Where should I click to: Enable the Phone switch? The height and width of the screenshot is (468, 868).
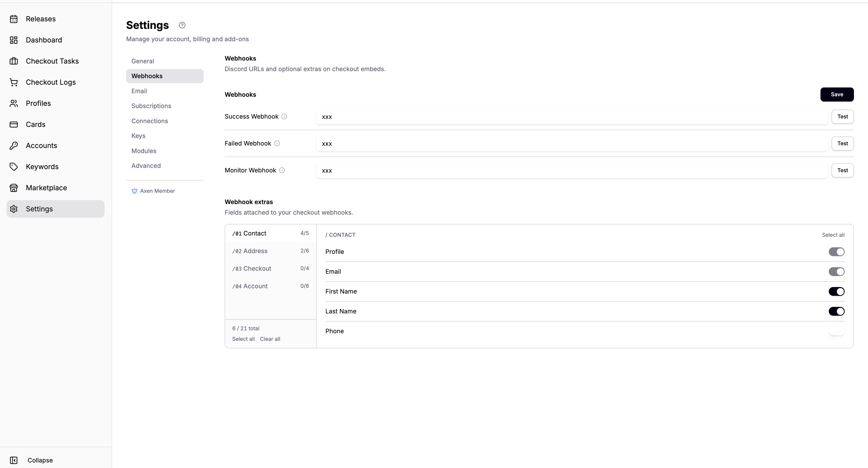coord(836,331)
